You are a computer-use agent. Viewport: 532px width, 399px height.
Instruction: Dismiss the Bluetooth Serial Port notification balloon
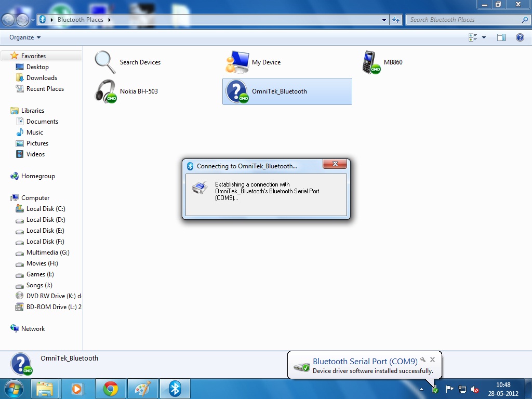coord(432,360)
